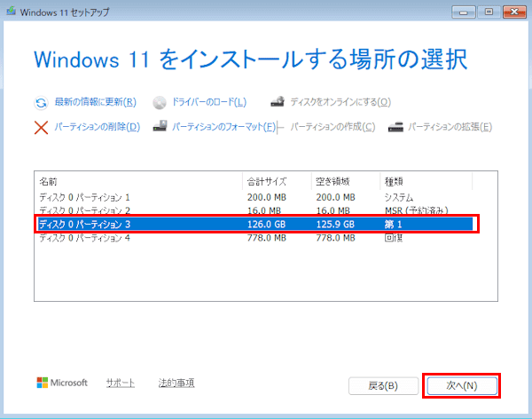Viewport: 532px width, 419px height.
Task: Choose パーティションのフォーマット(F)
Action: [x=223, y=127]
